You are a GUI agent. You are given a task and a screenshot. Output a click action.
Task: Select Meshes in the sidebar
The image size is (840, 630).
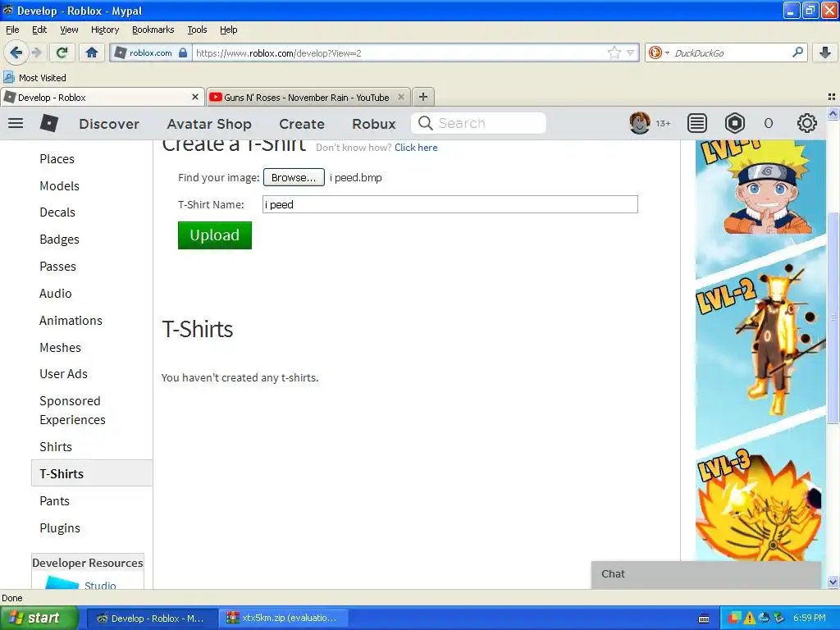(x=60, y=347)
